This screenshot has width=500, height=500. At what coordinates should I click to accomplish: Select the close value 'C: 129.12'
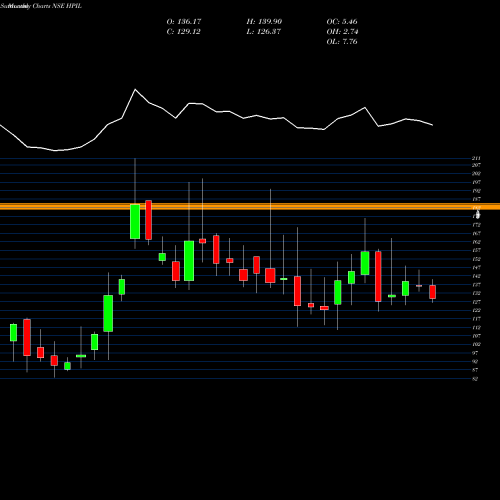(x=183, y=32)
